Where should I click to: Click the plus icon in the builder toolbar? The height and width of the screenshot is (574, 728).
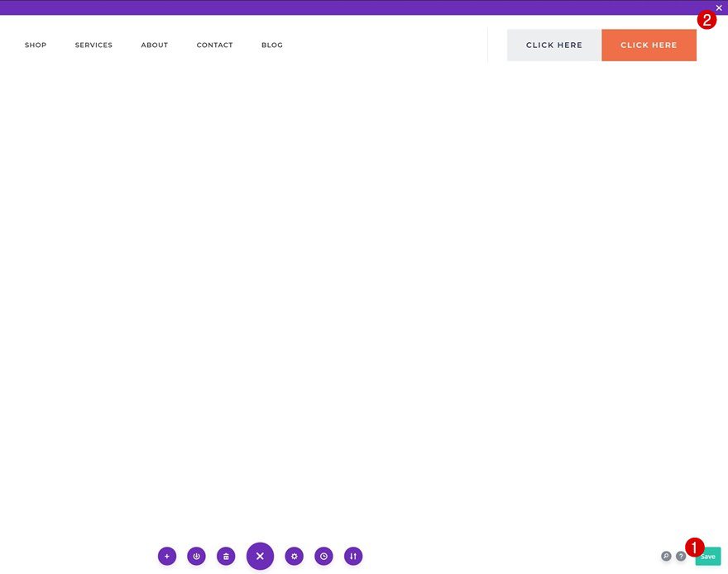[166, 556]
